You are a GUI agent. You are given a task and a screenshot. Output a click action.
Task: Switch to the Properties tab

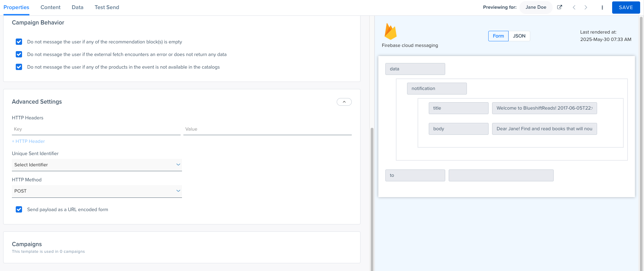(x=16, y=7)
